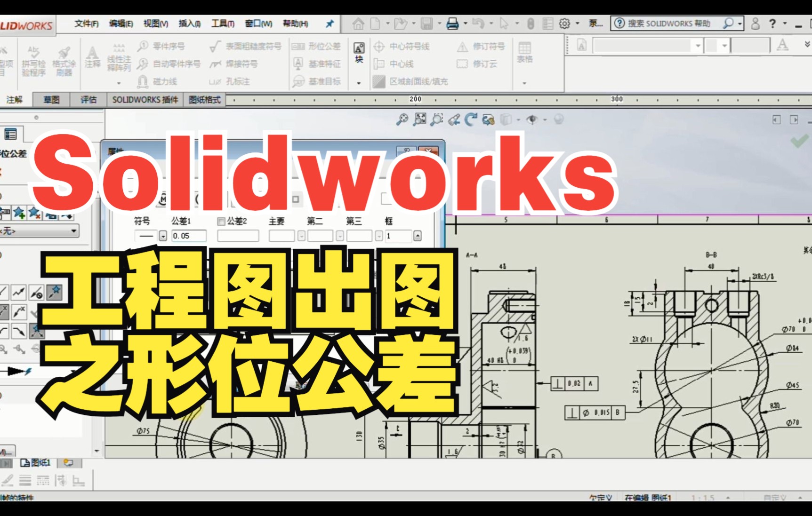The height and width of the screenshot is (516, 812).
Task: Open the 文件(F) menu
Action: pyautogui.click(x=87, y=24)
